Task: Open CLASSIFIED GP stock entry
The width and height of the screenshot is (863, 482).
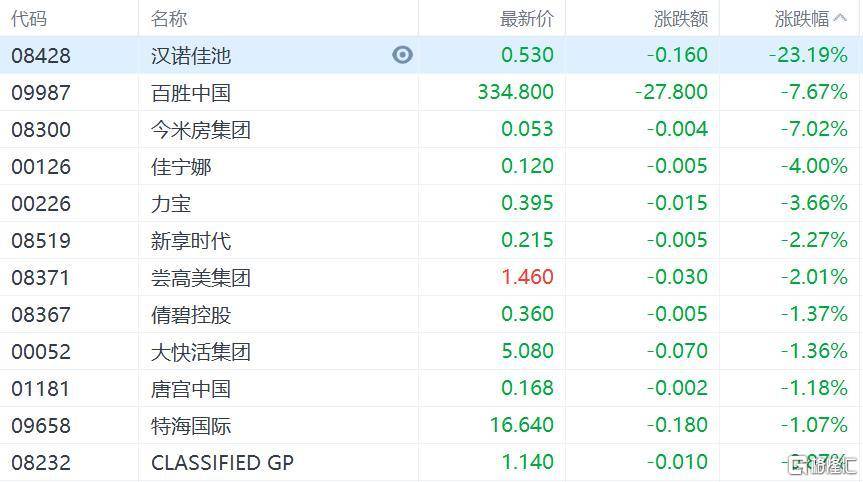Action: [x=222, y=462]
